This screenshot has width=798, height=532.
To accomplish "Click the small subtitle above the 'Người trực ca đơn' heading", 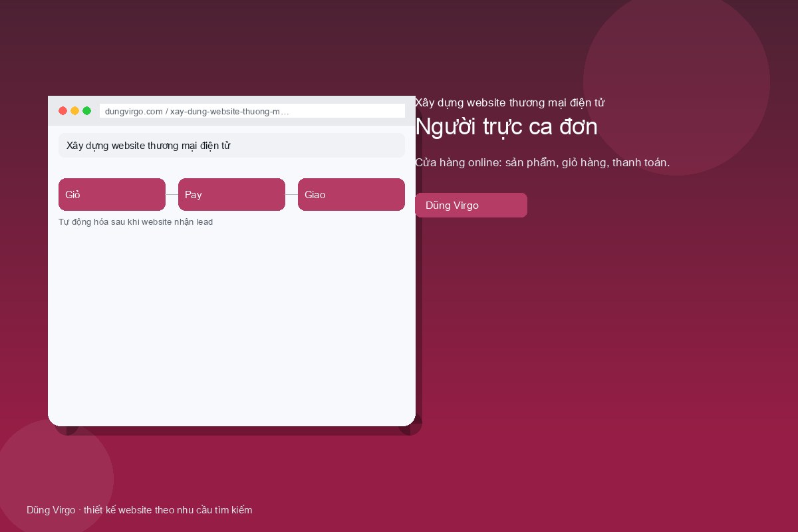I will pyautogui.click(x=509, y=102).
